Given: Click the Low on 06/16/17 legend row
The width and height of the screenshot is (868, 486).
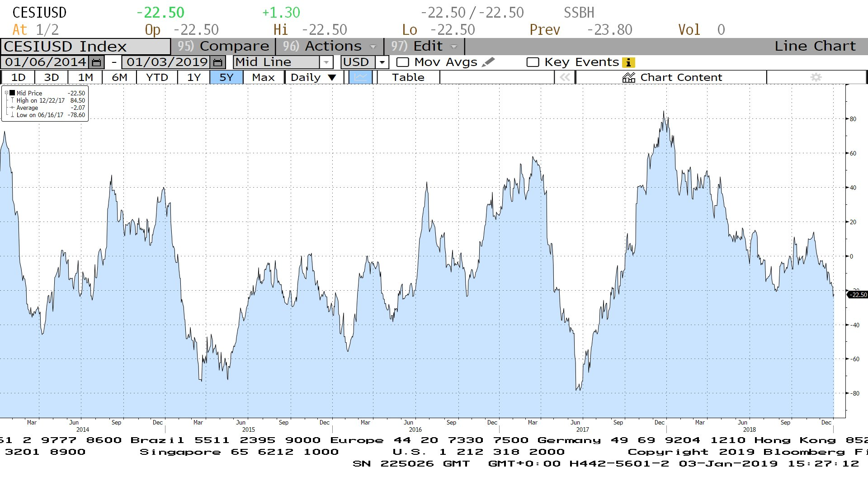Looking at the screenshot, I should [51, 115].
